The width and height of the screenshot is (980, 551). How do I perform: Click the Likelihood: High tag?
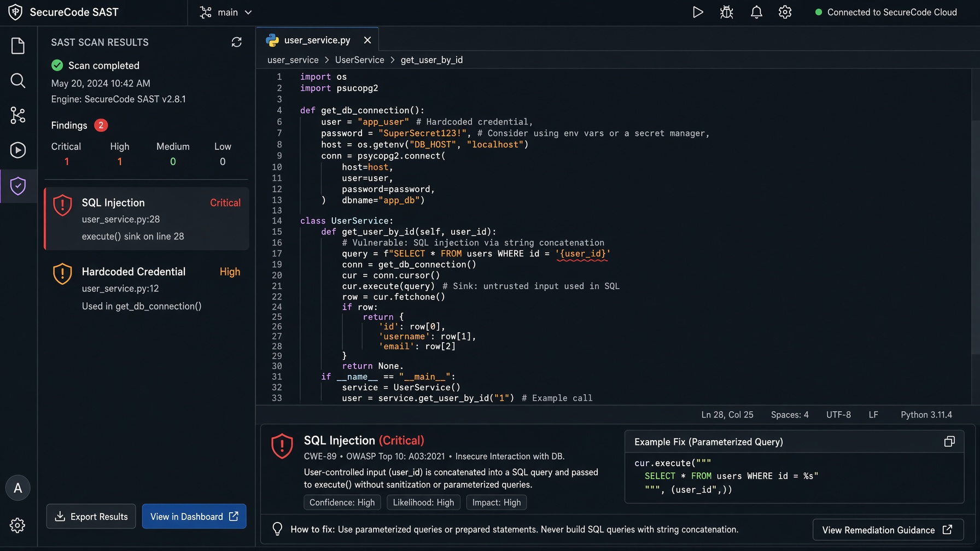[x=423, y=502]
